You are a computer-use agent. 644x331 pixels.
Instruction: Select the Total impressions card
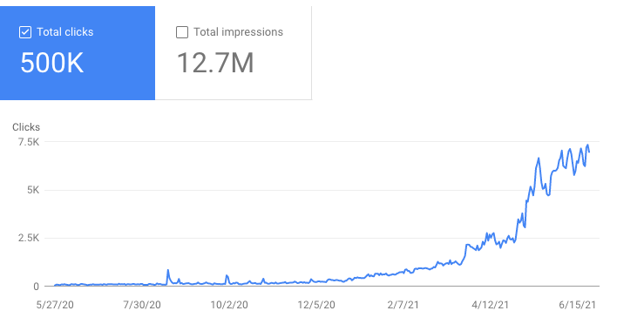(234, 53)
